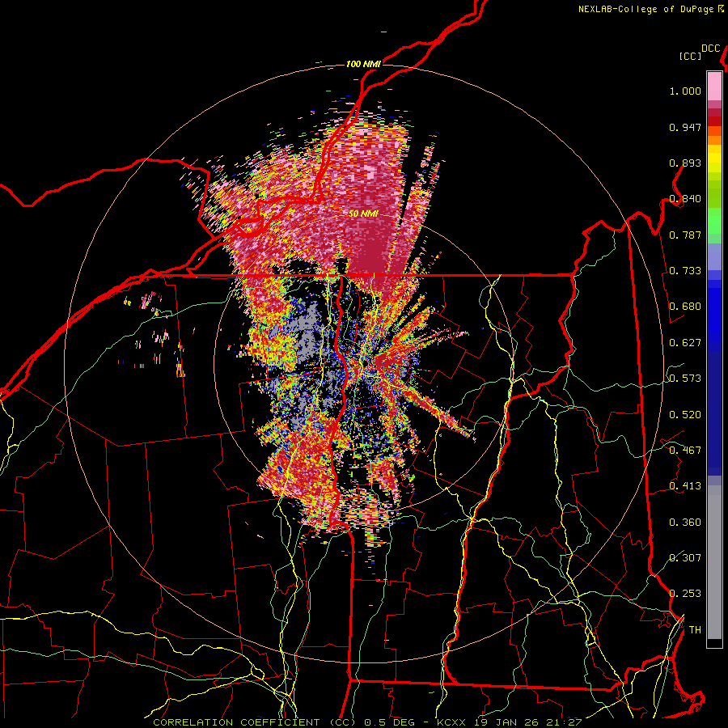Image resolution: width=728 pixels, height=728 pixels.
Task: Click the 0.307 legend value
Action: click(x=685, y=557)
